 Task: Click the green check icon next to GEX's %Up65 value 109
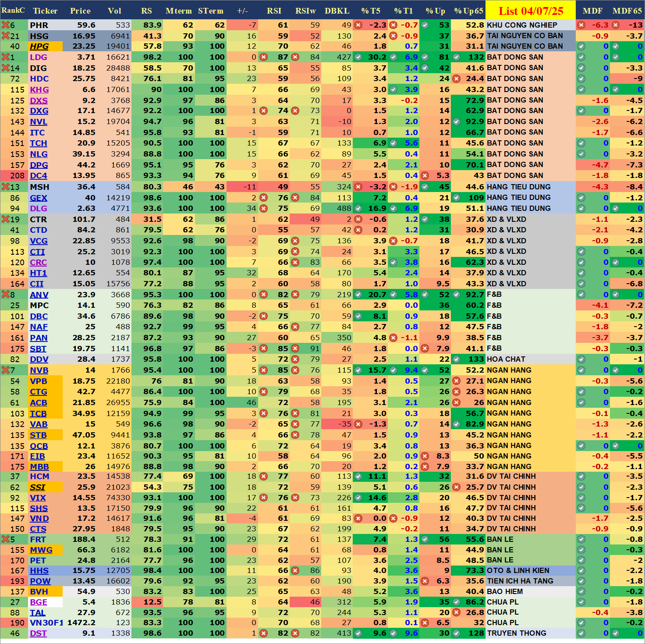456,198
